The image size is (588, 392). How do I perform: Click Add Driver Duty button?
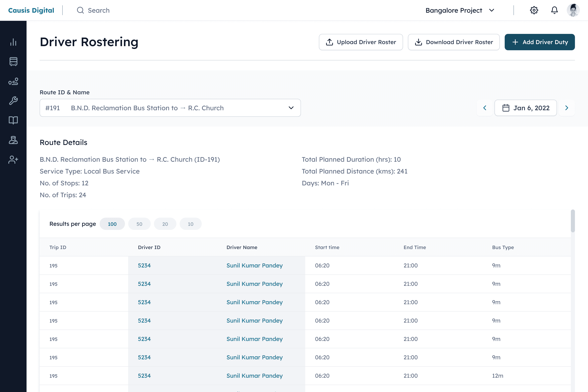pos(539,42)
